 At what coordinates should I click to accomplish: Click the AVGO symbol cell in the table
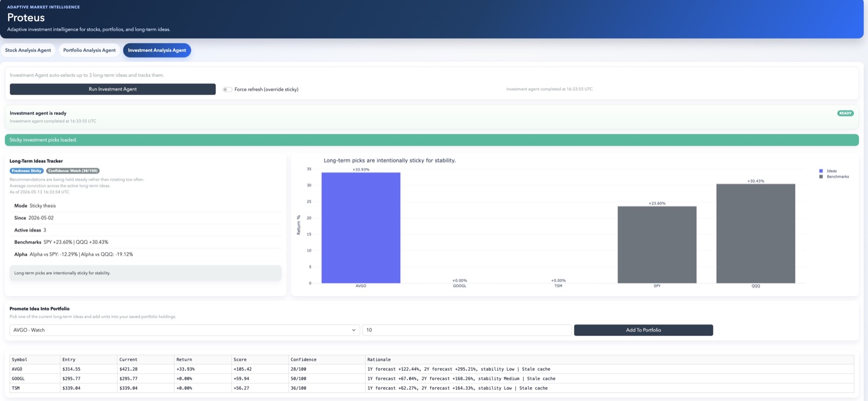click(35, 369)
